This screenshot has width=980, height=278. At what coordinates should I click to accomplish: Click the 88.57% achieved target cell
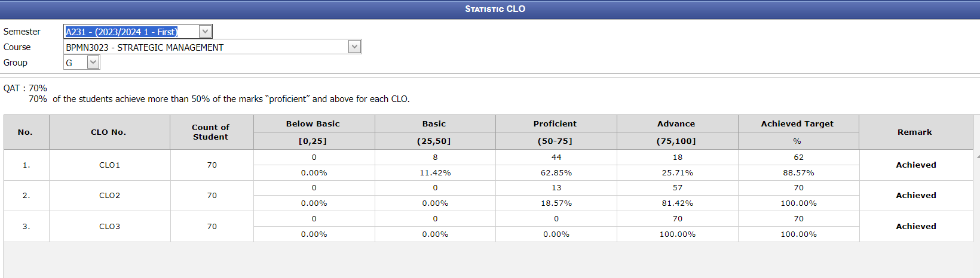coord(799,173)
